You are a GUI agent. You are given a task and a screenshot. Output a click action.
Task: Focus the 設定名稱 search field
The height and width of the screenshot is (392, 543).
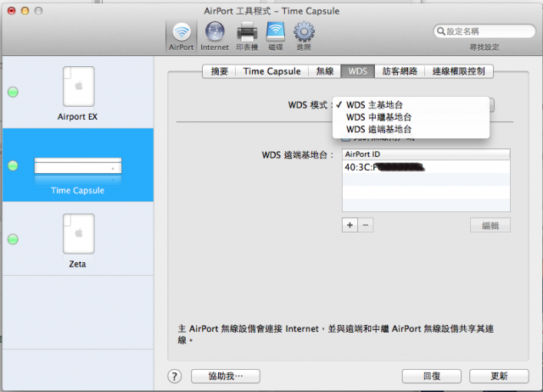484,31
